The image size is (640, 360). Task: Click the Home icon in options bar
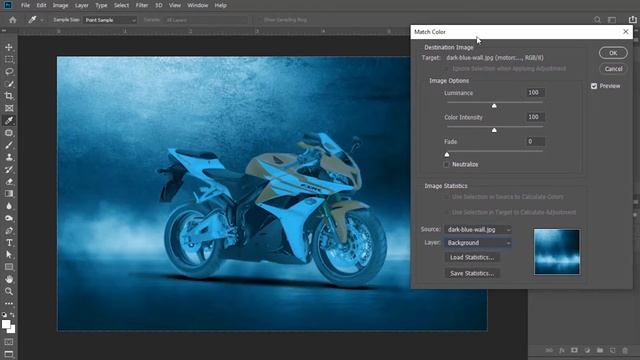click(13, 20)
